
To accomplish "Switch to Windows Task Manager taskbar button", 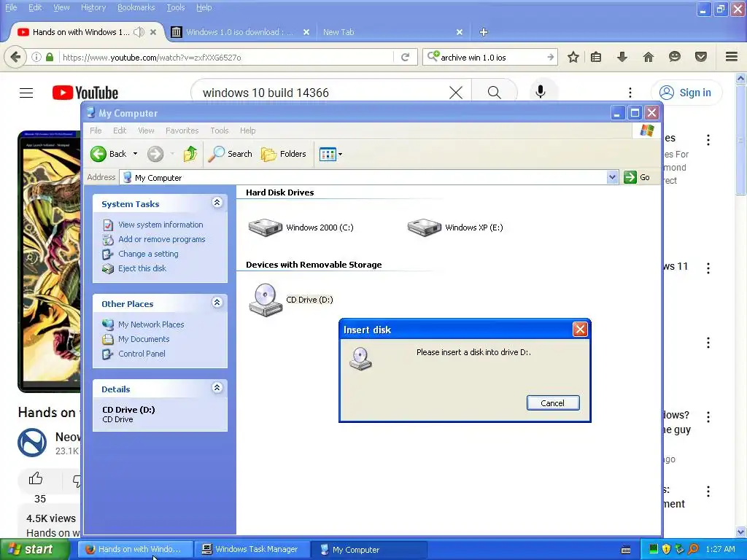I will coord(252,550).
